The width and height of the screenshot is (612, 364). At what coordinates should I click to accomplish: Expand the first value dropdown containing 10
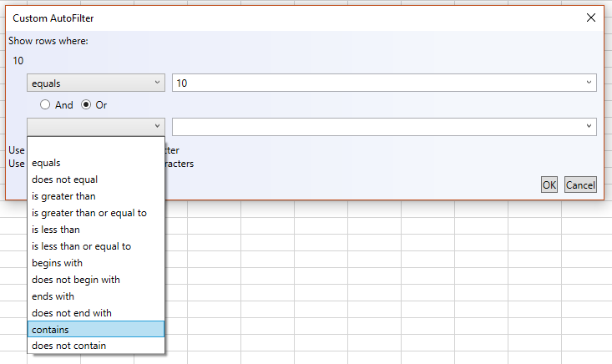click(589, 83)
